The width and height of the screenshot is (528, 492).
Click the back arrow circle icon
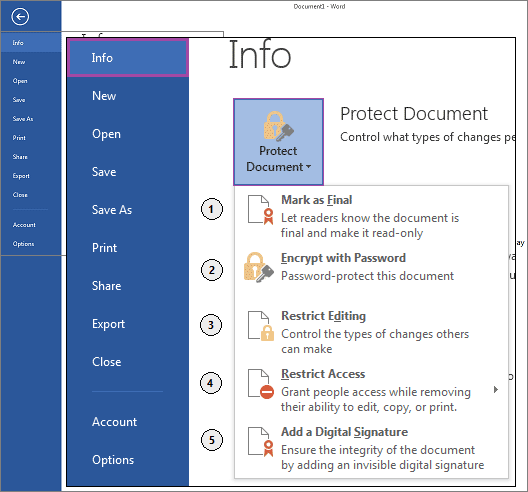click(20, 17)
